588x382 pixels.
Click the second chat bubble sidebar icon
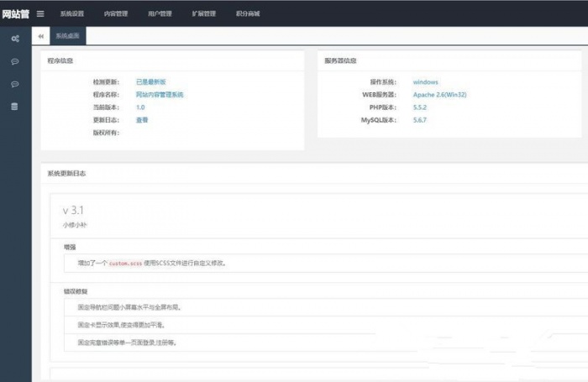click(15, 85)
